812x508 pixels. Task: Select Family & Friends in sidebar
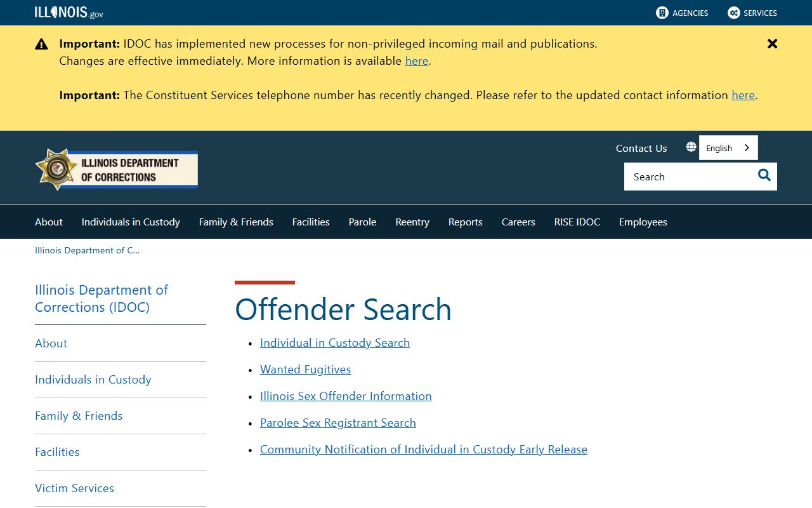click(x=79, y=415)
